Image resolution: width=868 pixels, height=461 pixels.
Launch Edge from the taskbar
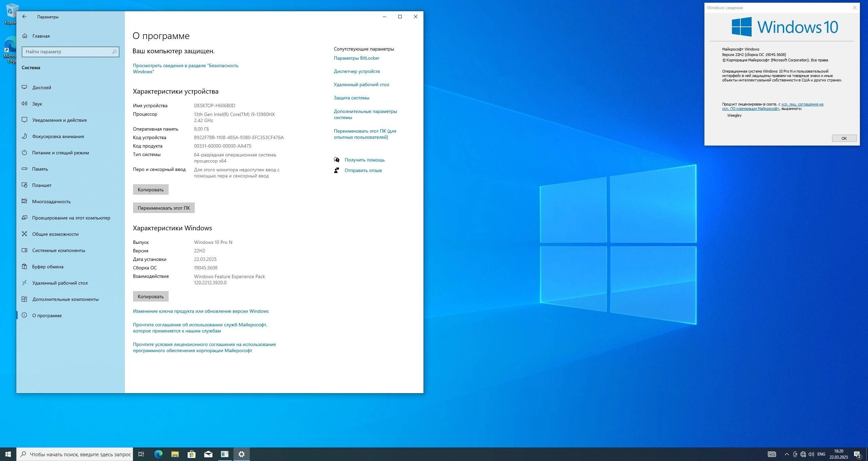pos(158,454)
